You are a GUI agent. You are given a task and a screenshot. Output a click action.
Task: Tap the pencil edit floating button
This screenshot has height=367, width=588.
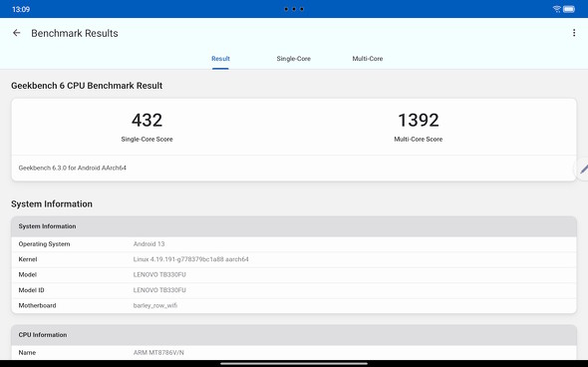(x=582, y=170)
